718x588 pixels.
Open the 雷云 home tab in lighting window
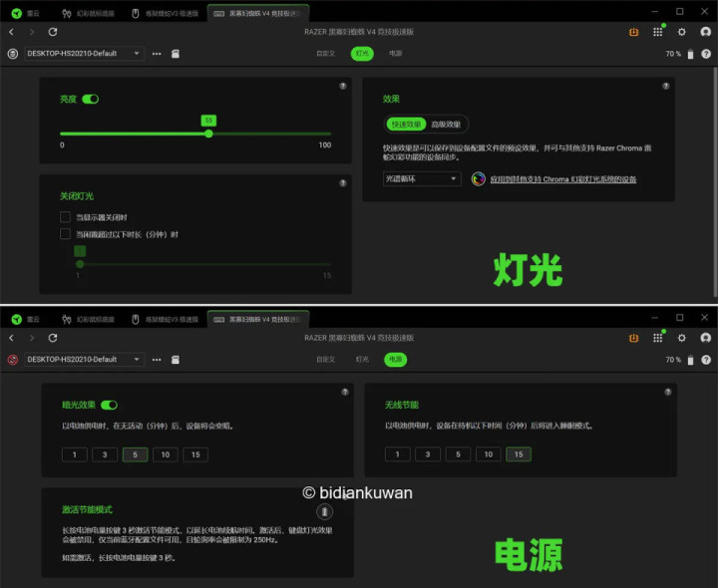pos(26,13)
